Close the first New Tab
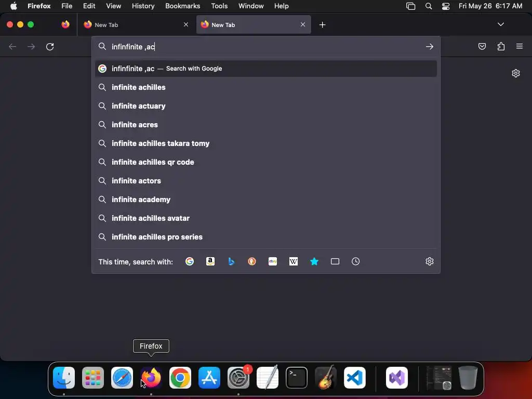 [186, 24]
